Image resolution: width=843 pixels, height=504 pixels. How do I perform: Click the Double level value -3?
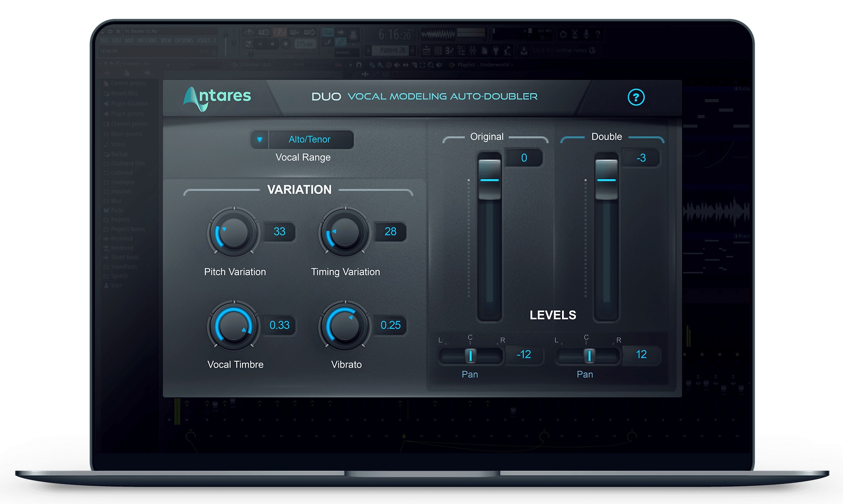coord(641,158)
